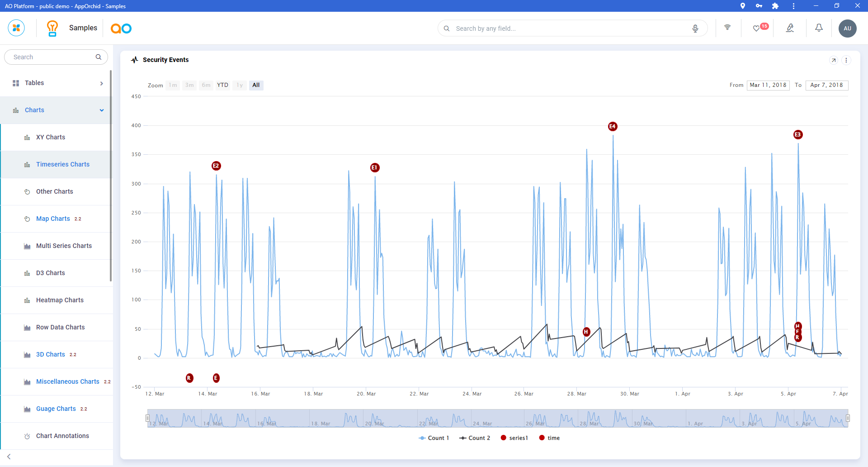Toggle Count 1 series in legend
868x467 pixels.
pyautogui.click(x=434, y=438)
